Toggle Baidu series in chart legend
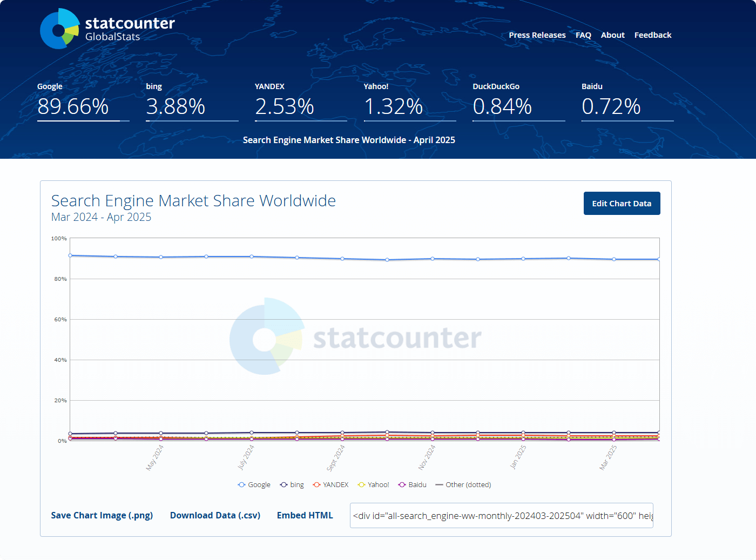756x560 pixels. tap(413, 485)
